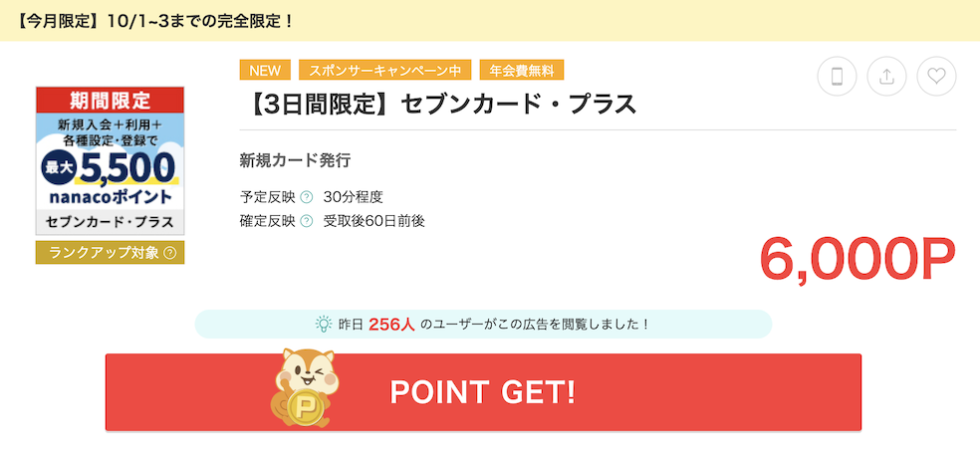Select the 年会費無料 tag

pyautogui.click(x=522, y=71)
